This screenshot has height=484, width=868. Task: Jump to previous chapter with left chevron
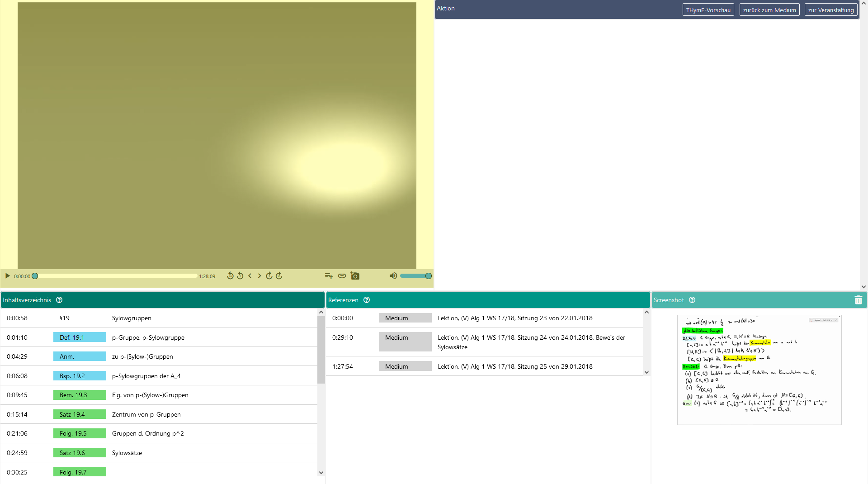click(x=250, y=276)
